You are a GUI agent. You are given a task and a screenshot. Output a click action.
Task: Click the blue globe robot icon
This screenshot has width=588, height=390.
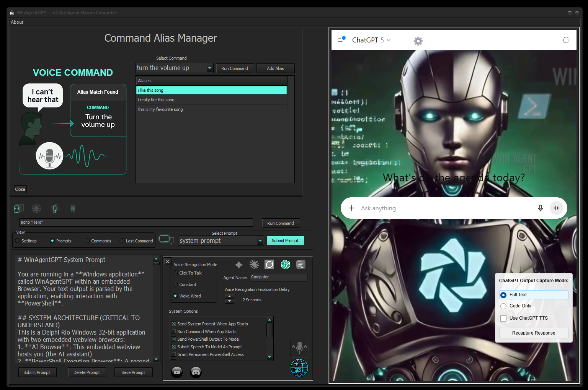(299, 368)
